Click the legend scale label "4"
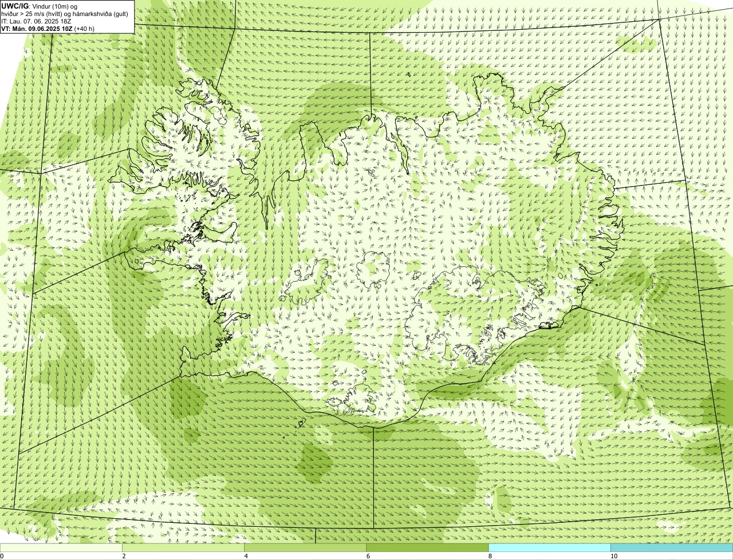Screen dimensions: 733x560 [x=246, y=556]
